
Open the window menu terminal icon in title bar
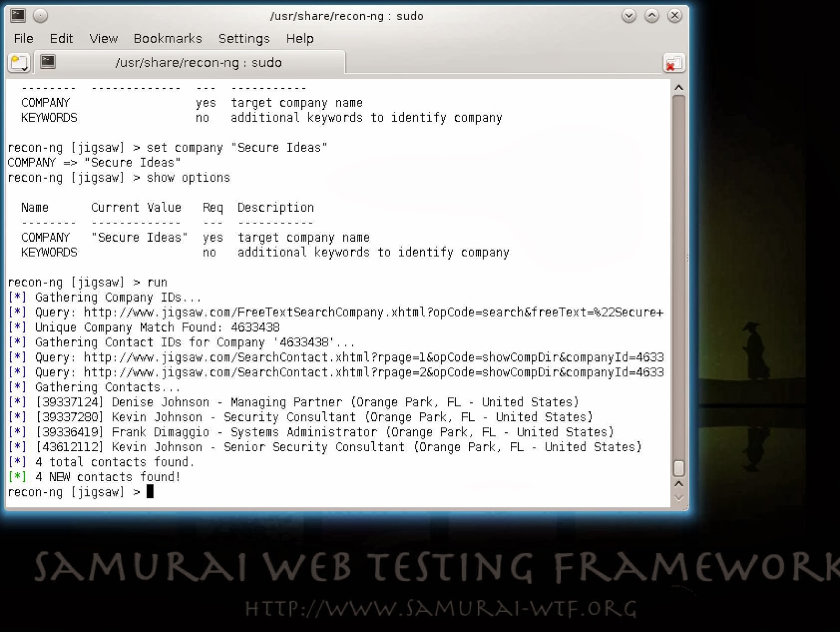[x=18, y=16]
